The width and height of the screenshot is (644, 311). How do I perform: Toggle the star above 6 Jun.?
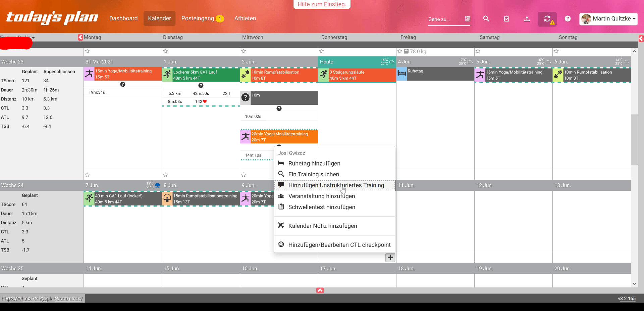click(556, 51)
